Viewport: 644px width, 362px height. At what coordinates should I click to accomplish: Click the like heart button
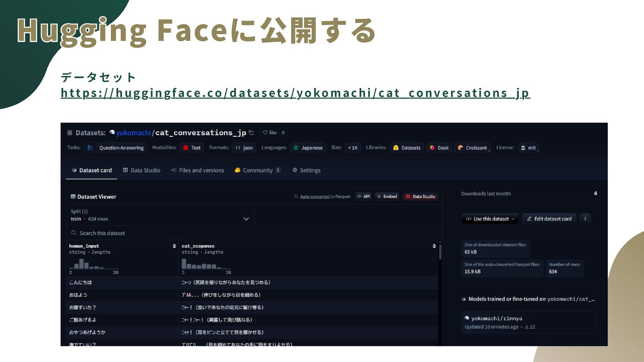click(x=270, y=133)
